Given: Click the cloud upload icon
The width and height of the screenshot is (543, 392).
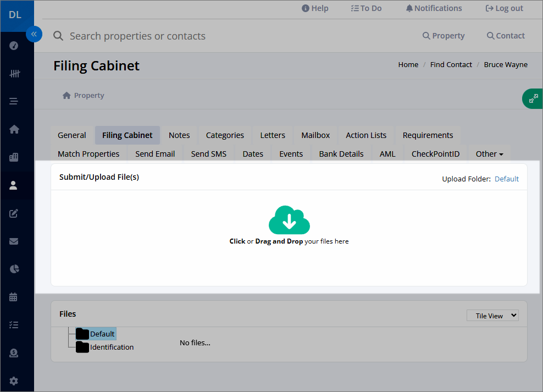Looking at the screenshot, I should tap(289, 220).
